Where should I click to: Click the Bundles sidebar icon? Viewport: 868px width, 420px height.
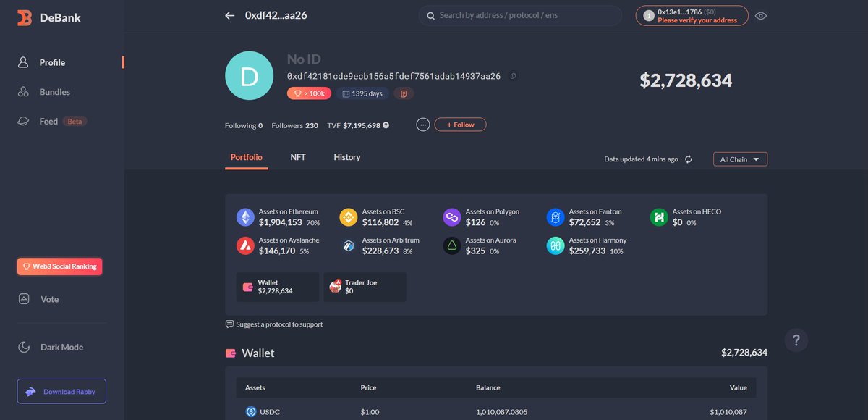(23, 92)
